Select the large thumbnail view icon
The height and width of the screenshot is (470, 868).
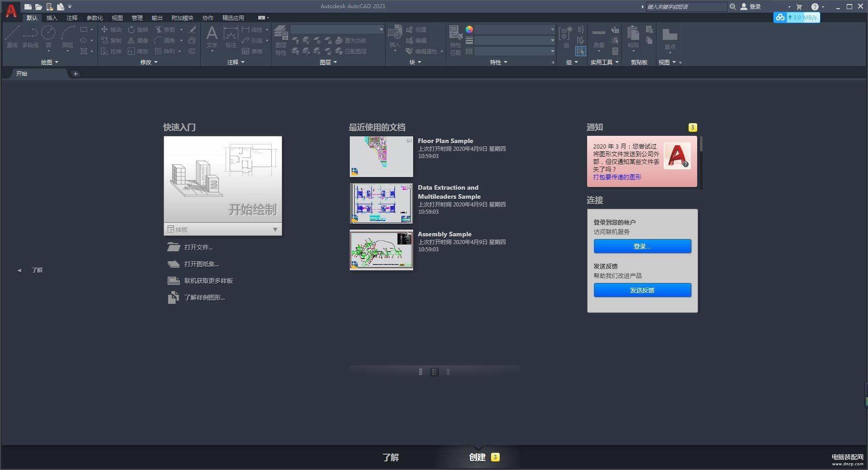pos(420,372)
